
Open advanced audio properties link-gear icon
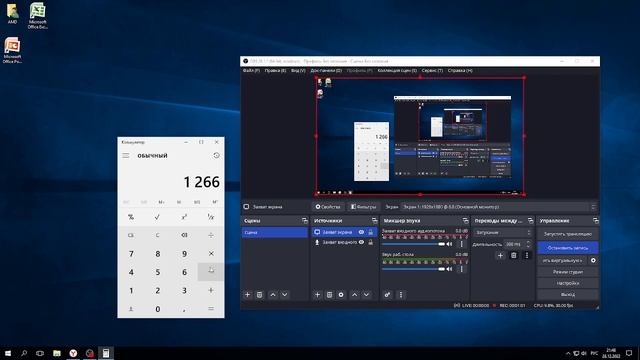387,295
